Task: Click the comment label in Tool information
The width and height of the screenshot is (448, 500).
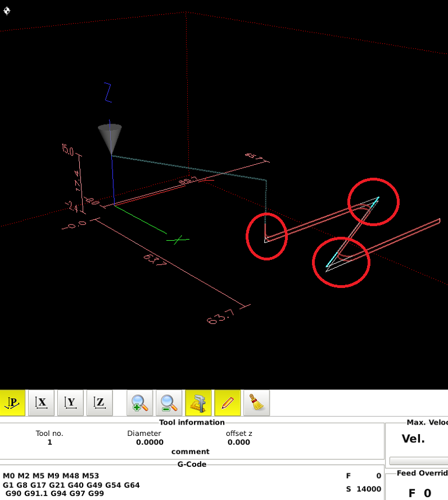Action: [191, 452]
